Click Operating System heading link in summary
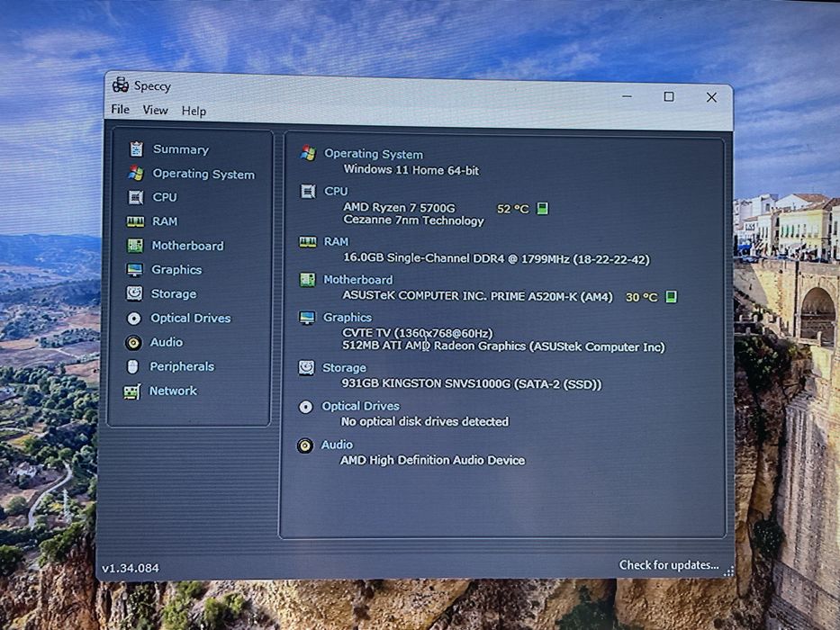This screenshot has width=840, height=630. point(374,154)
